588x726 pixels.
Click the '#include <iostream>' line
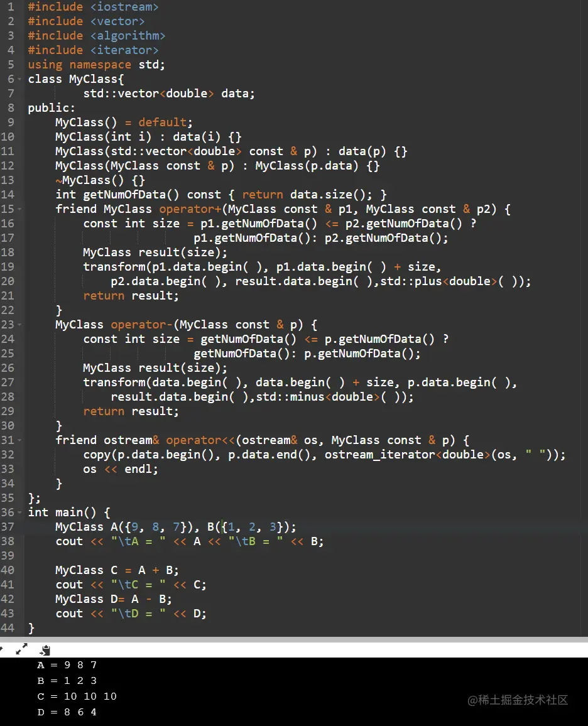pos(93,7)
